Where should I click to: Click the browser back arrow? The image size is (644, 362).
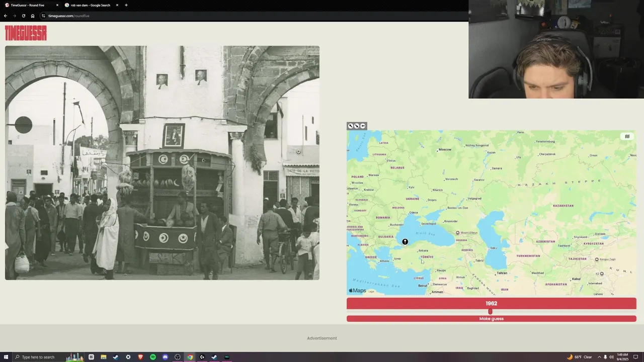(6, 16)
